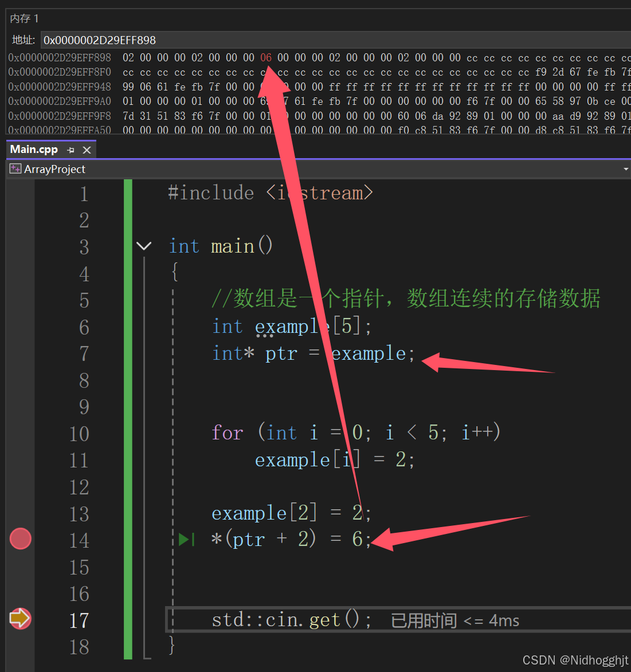Click the green Chinese comment on line 5
Viewport: 631px width, 672px height.
pos(406,298)
